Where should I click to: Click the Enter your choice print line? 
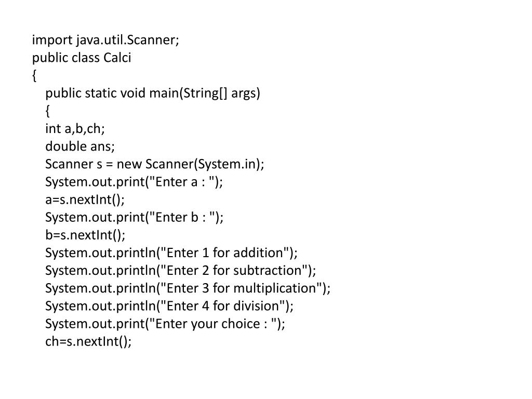click(x=165, y=324)
